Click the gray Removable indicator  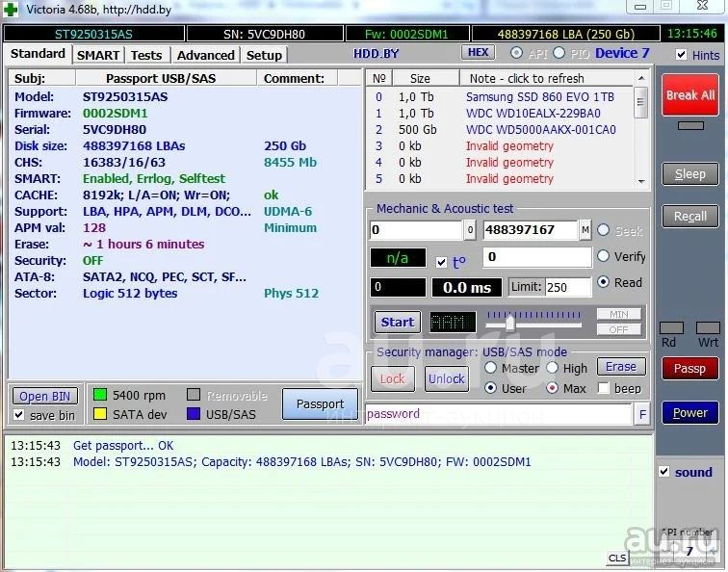[194, 395]
